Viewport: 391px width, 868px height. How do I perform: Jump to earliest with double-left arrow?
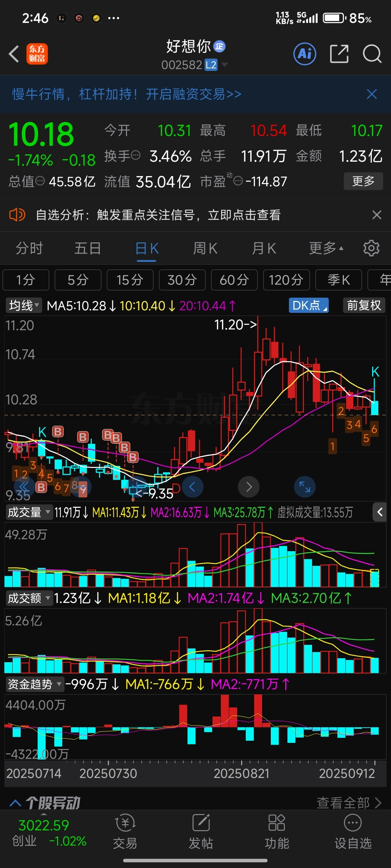point(24,487)
